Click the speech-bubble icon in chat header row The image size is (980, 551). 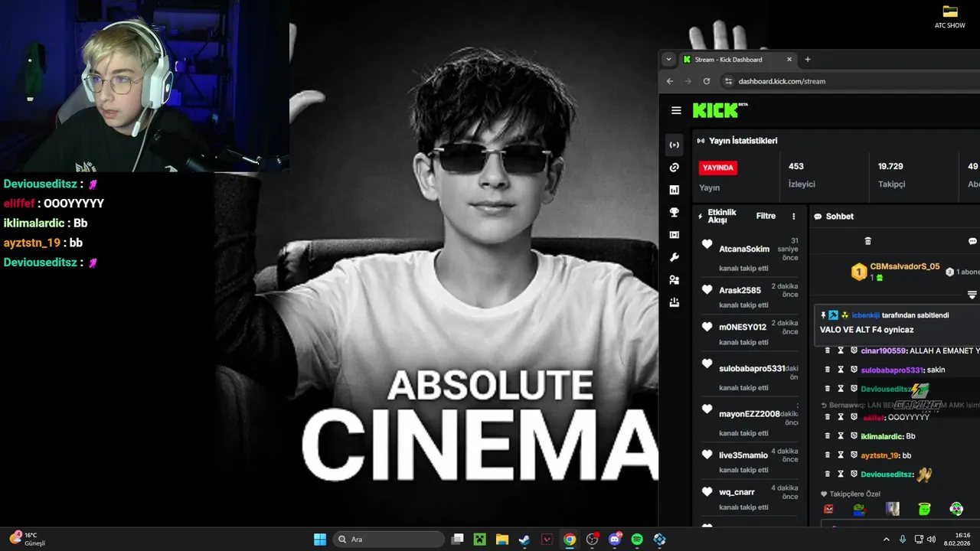(972, 241)
